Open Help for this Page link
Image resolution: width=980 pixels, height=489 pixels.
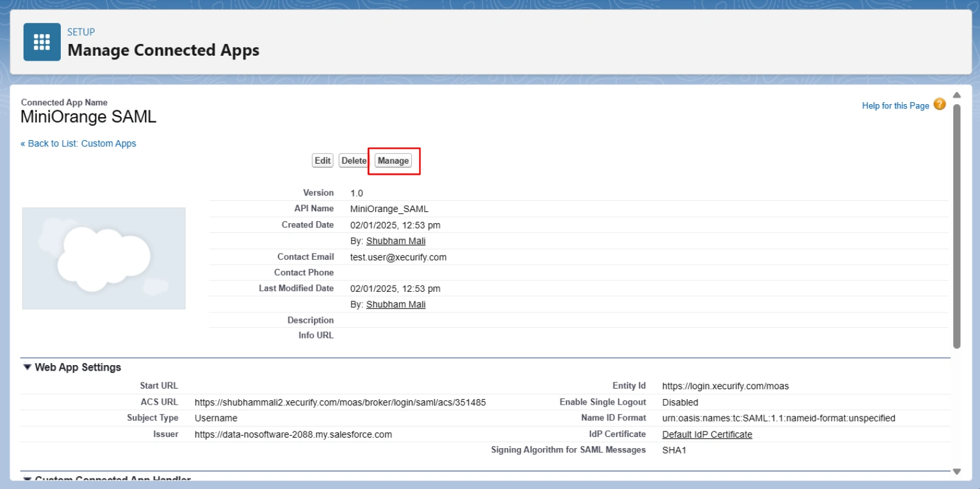coord(896,106)
